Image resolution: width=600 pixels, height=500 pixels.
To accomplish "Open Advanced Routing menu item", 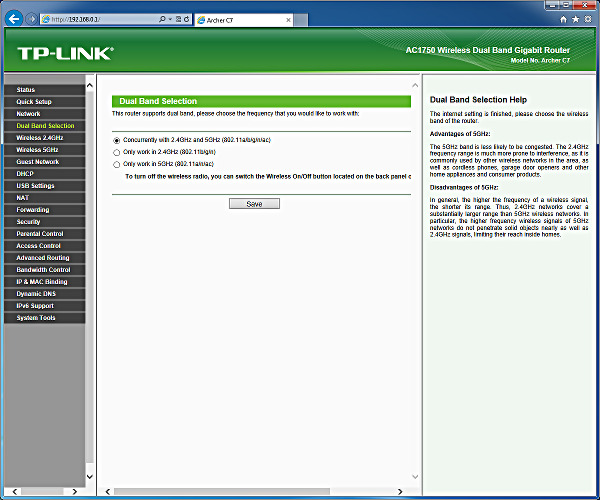I will (45, 257).
